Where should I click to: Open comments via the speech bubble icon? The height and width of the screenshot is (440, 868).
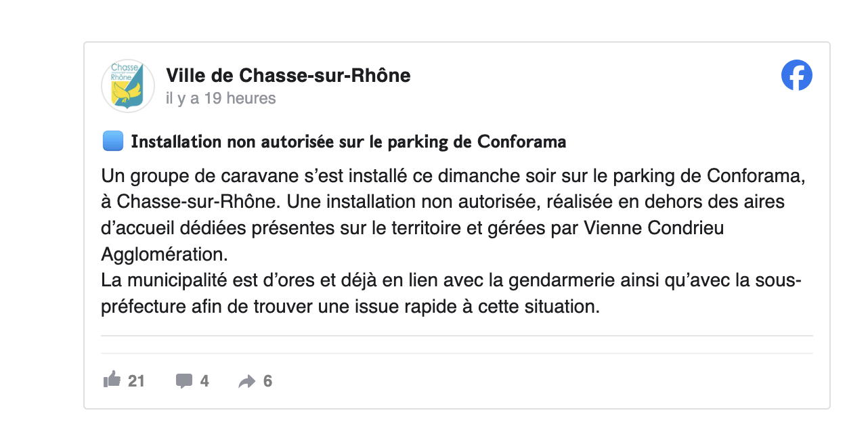pos(183,381)
